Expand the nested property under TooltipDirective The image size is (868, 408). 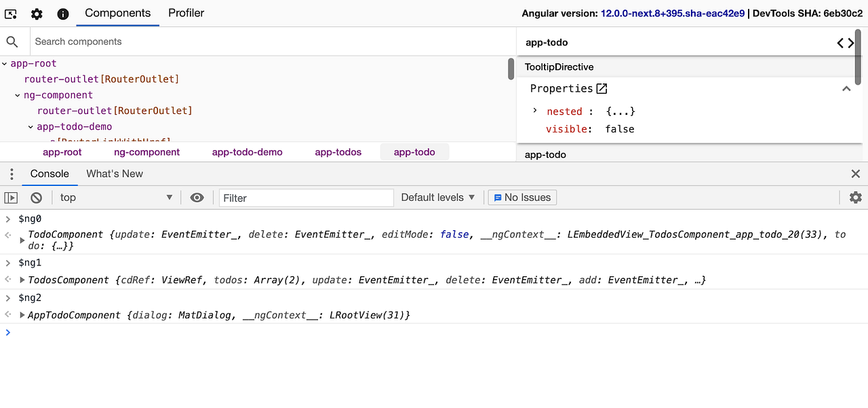coord(534,111)
